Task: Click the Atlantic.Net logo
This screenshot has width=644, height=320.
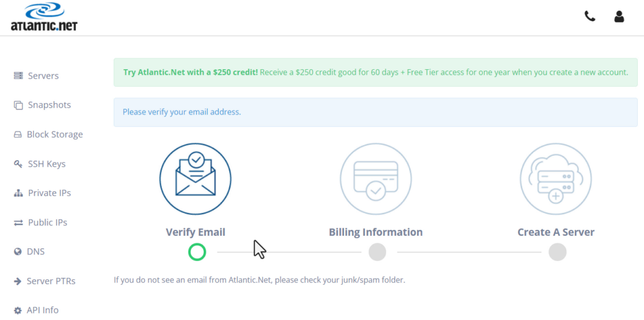Action: point(44,17)
